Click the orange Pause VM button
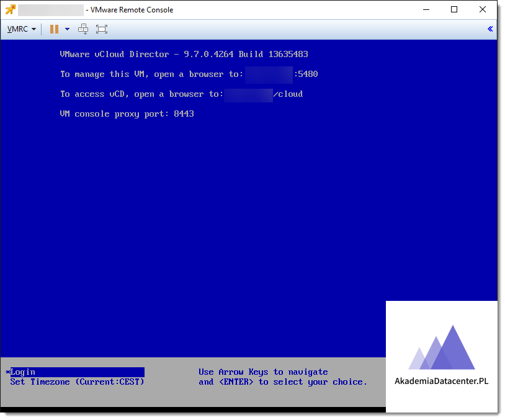 54,29
